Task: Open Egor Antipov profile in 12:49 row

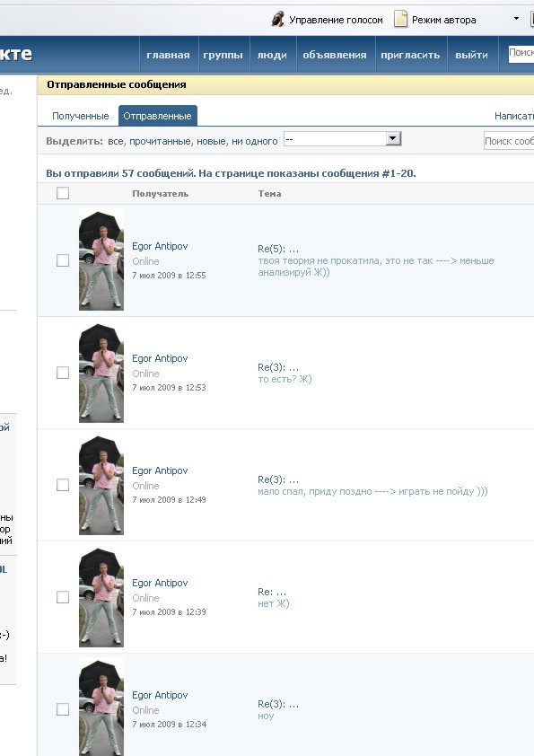Action: pyautogui.click(x=160, y=471)
